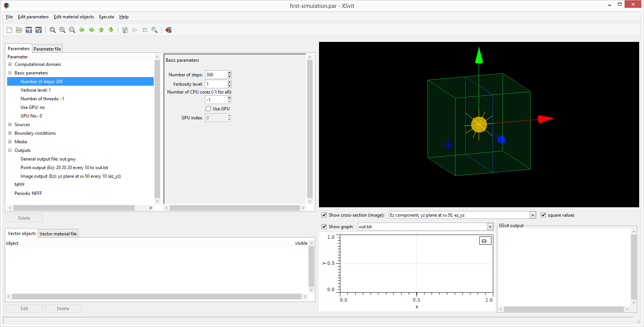Uncheck Show cross-section (image)

click(324, 215)
